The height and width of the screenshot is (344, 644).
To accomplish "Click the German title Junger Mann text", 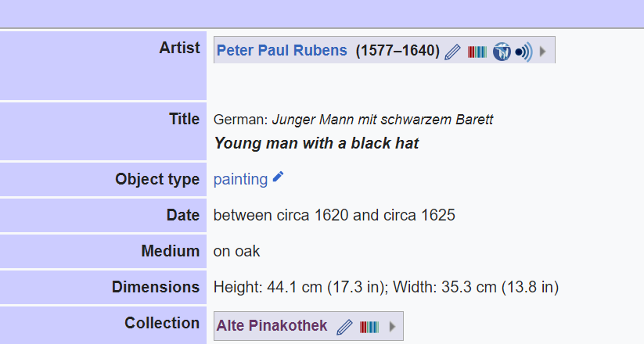I will coord(383,120).
